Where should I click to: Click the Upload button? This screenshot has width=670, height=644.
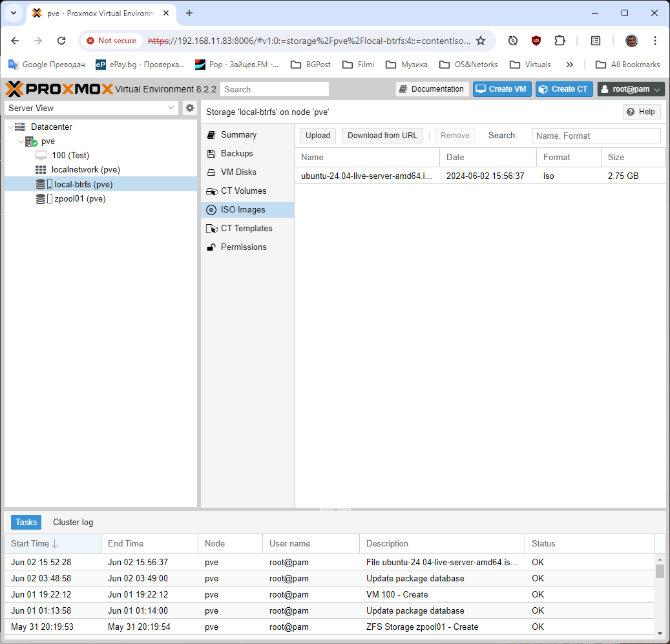click(x=318, y=136)
